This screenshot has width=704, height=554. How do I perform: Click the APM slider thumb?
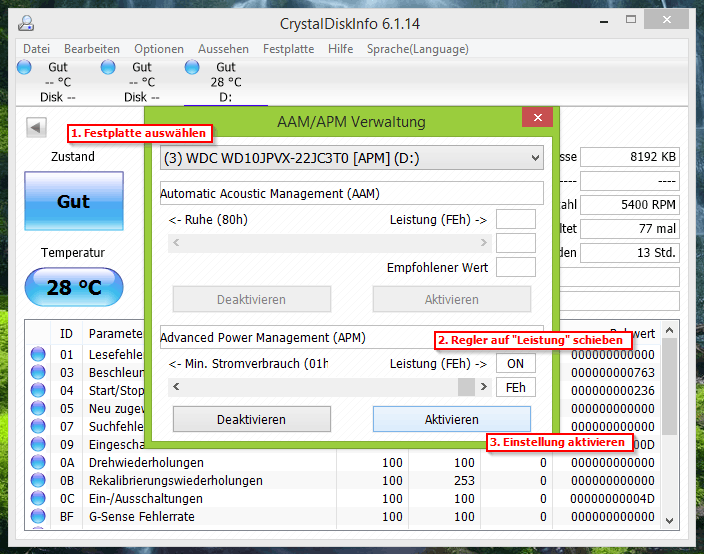(x=466, y=387)
